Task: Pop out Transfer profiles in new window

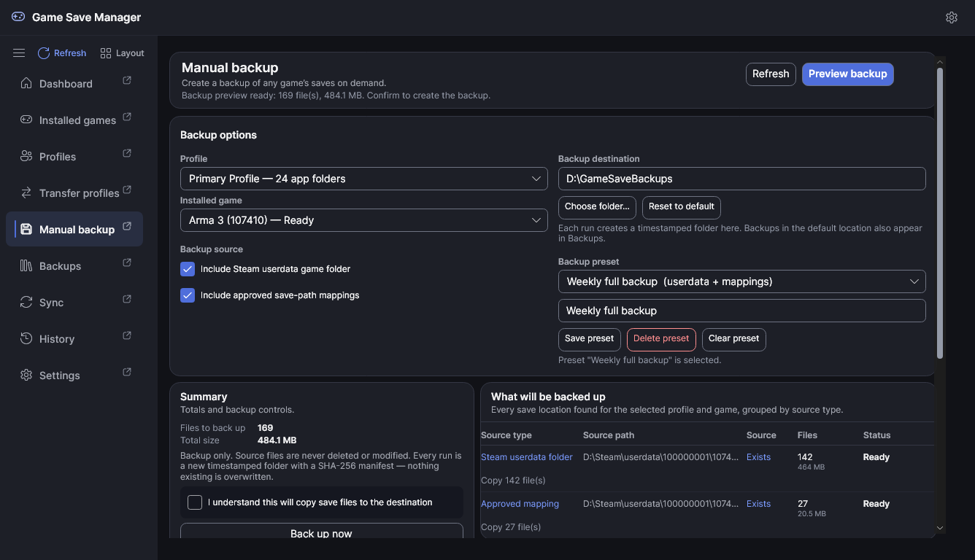Action: [x=127, y=190]
